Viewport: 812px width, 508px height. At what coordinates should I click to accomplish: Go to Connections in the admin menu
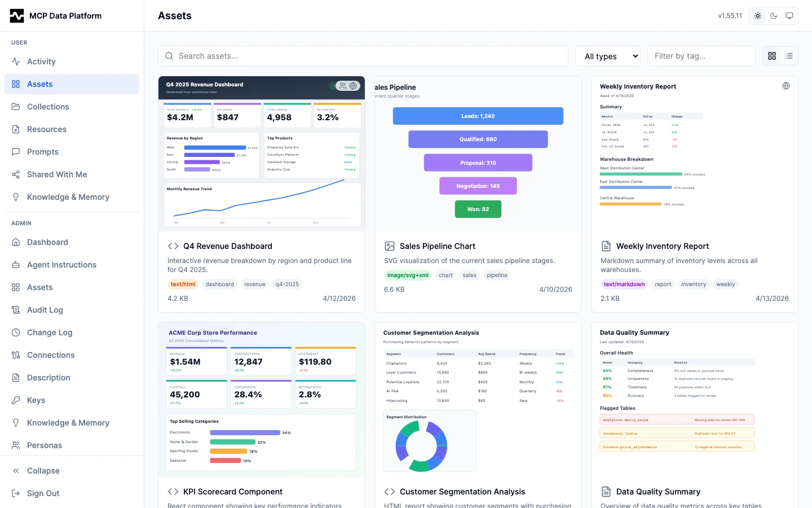[x=51, y=355]
